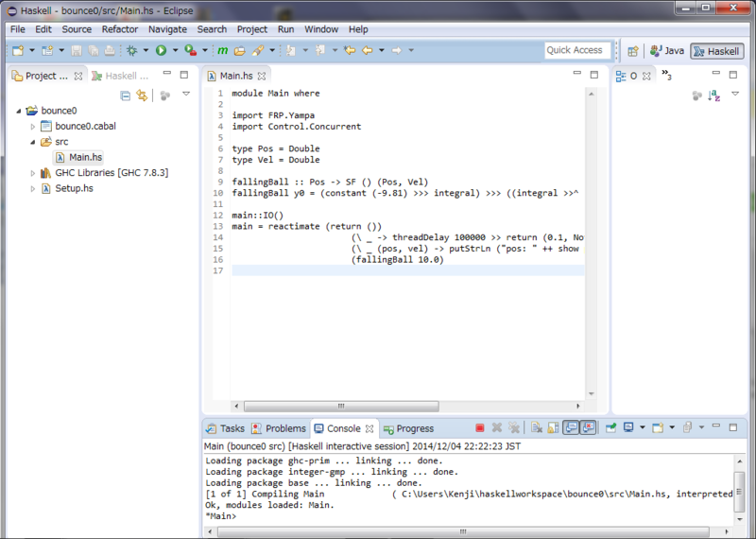756x539 pixels.
Task: Switch to the Problems tab
Action: click(279, 428)
